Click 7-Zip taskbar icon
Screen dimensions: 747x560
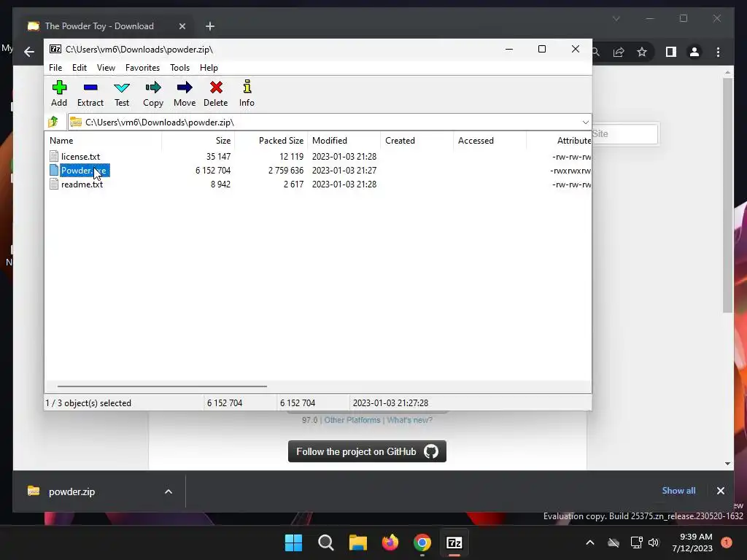click(454, 542)
